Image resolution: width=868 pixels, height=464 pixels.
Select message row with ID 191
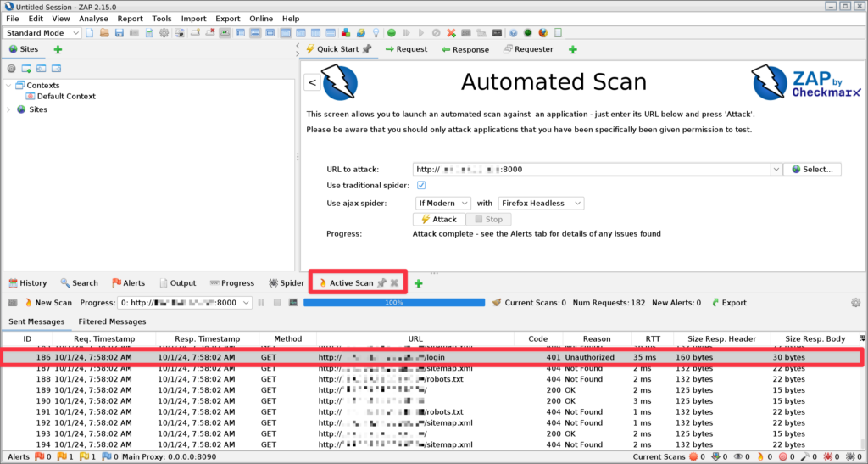click(431, 412)
